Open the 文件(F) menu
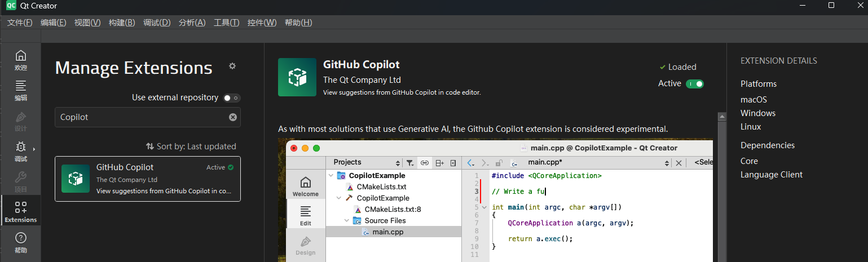The image size is (868, 262). coord(20,23)
